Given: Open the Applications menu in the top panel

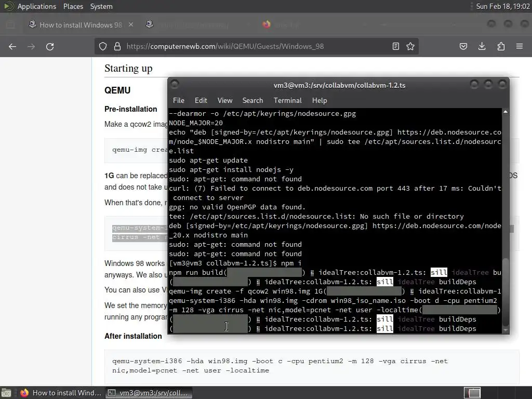Looking at the screenshot, I should coord(37,6).
